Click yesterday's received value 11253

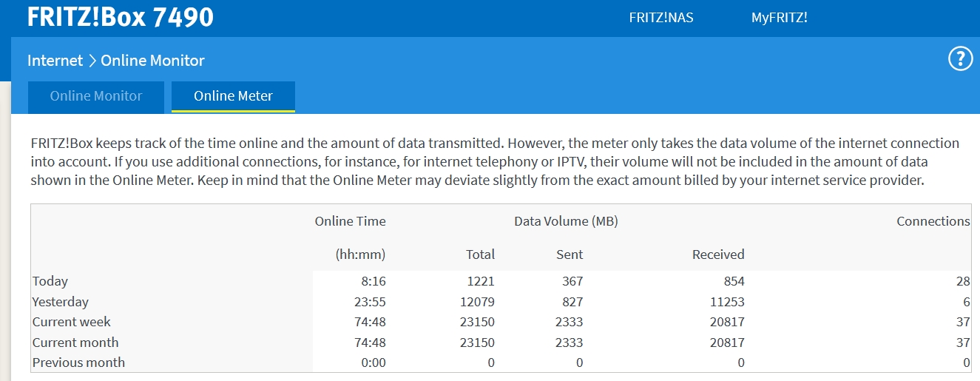726,302
